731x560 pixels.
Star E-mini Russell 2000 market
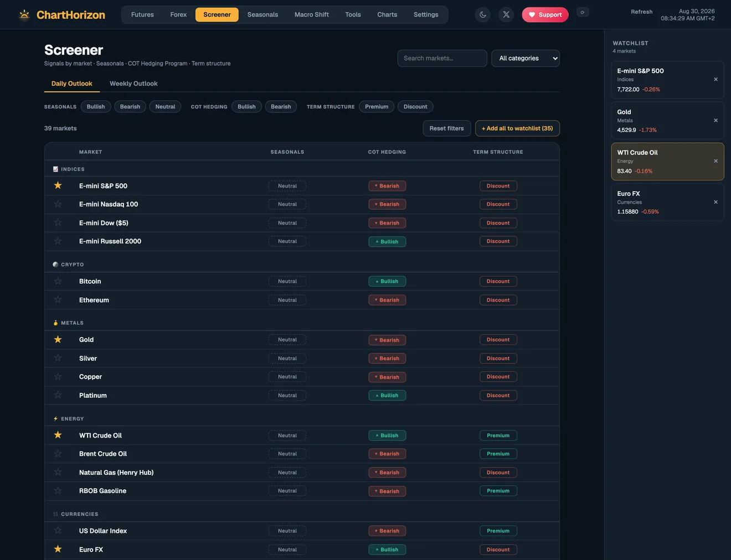coord(58,241)
